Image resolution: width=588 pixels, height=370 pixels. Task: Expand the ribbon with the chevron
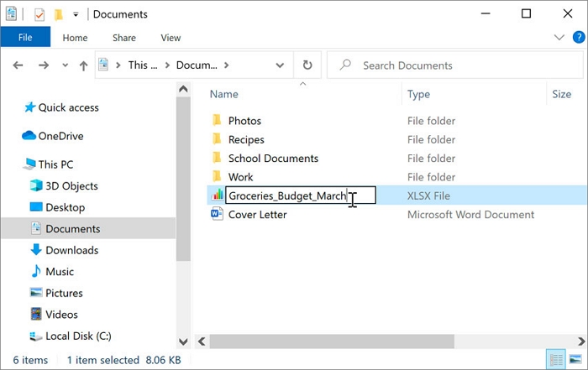point(559,38)
